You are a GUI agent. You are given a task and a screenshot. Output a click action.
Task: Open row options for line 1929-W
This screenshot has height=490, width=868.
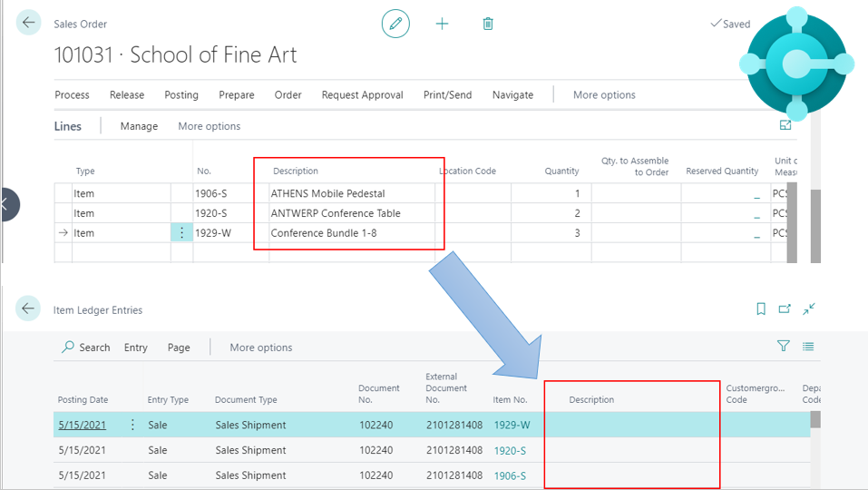point(181,233)
